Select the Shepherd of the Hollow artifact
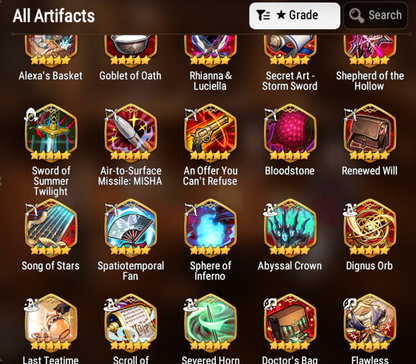The height and width of the screenshot is (364, 416). (370, 50)
